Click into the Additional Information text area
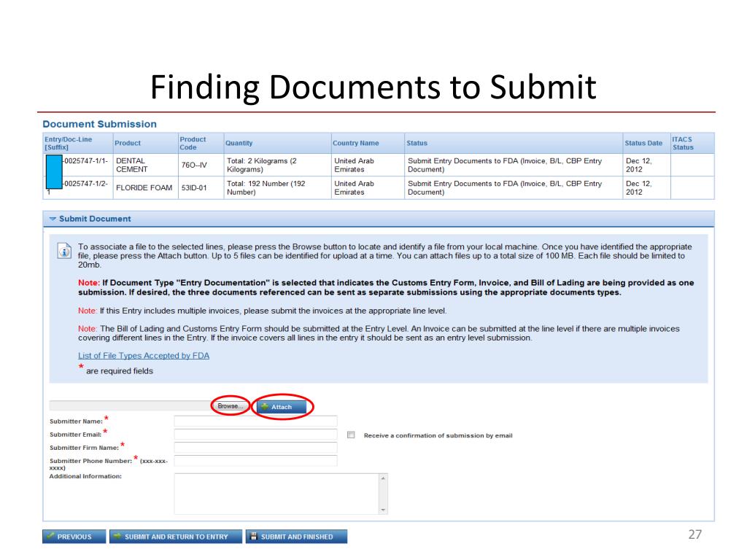 pos(276,494)
